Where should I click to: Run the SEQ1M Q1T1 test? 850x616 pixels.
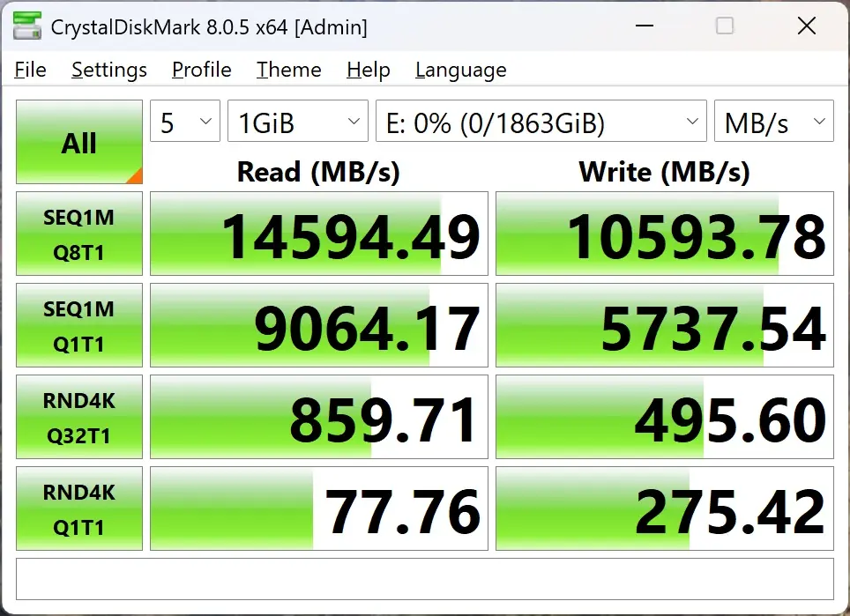79,325
